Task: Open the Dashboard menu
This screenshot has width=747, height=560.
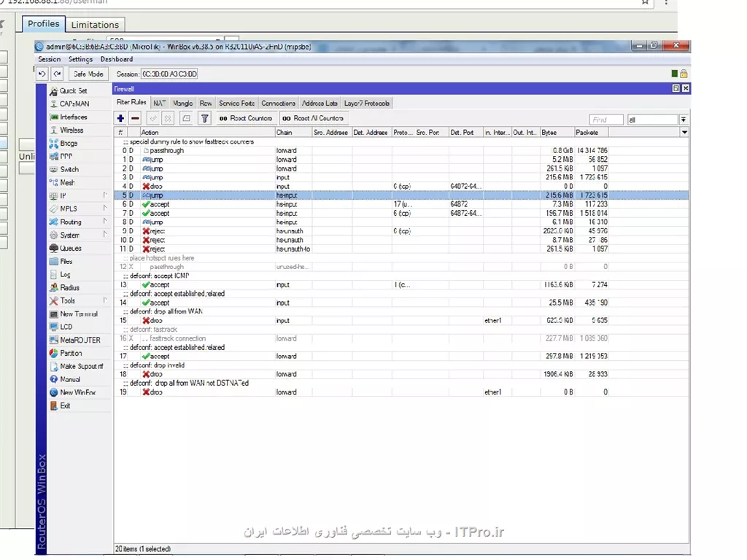Action: (117, 60)
